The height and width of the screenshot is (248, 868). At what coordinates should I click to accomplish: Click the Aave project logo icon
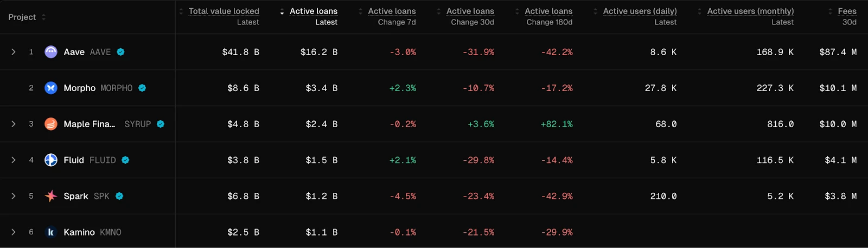point(51,52)
